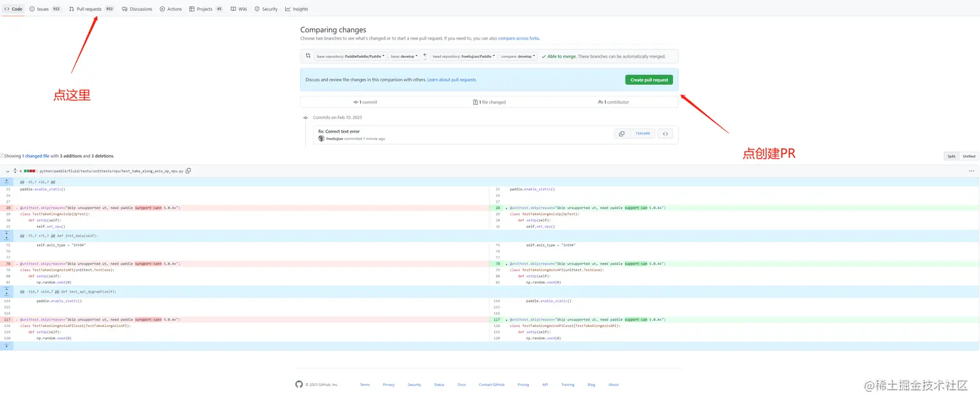The width and height of the screenshot is (980, 404).
Task: Open the Issues tab
Action: coord(45,9)
